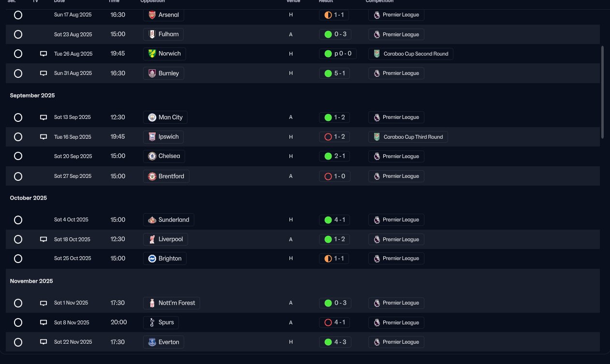
Task: Open the Sunderland opposition team link
Action: pyautogui.click(x=169, y=220)
